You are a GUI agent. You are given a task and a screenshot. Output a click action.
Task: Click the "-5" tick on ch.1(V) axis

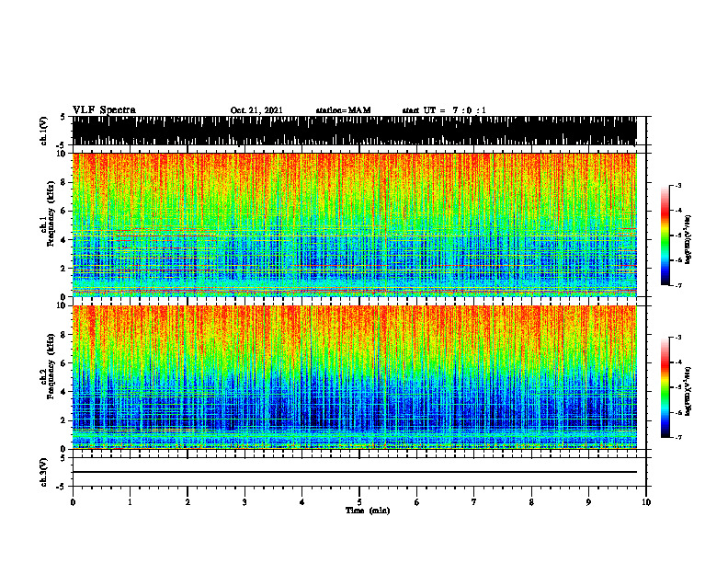pyautogui.click(x=61, y=145)
